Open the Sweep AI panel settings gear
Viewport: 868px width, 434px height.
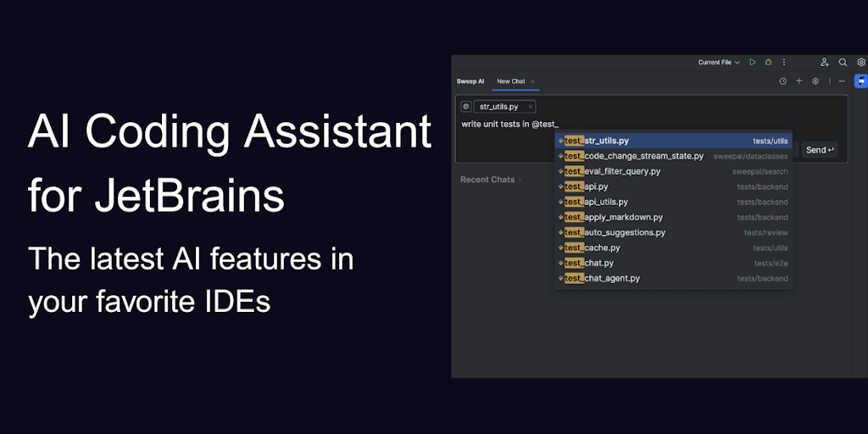[x=815, y=81]
